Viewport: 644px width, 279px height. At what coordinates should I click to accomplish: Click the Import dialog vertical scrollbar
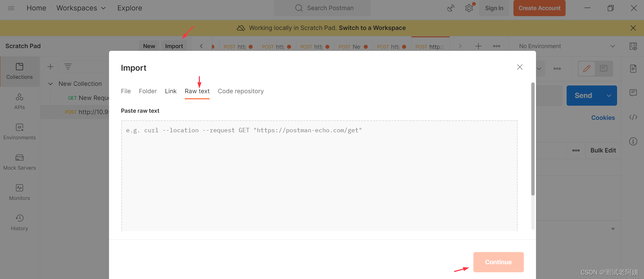pyautogui.click(x=533, y=139)
